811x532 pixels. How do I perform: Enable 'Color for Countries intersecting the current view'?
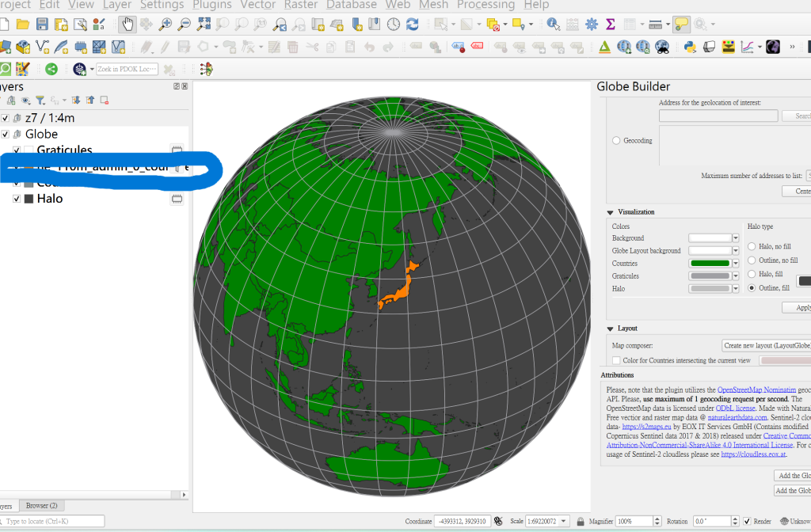616,360
